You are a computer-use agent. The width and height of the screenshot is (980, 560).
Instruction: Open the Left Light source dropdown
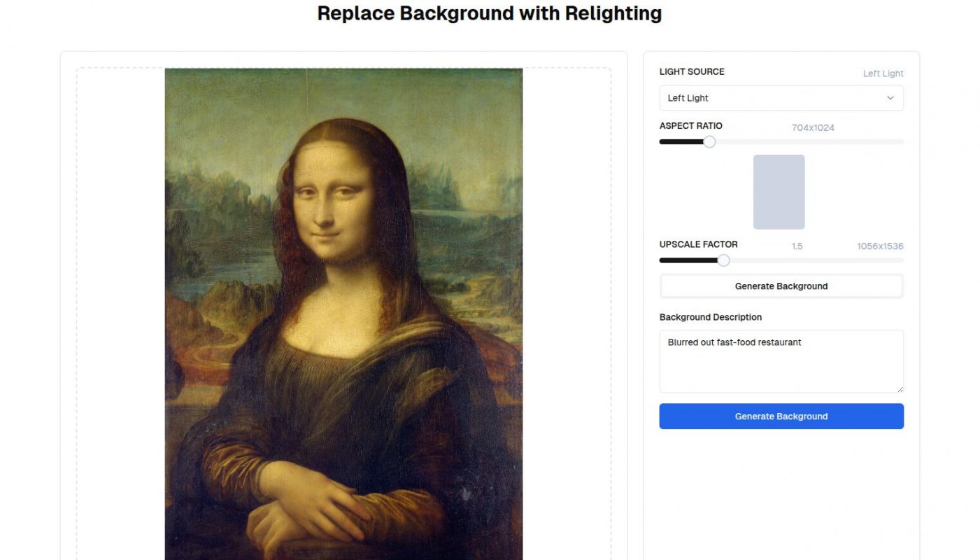[x=781, y=98]
